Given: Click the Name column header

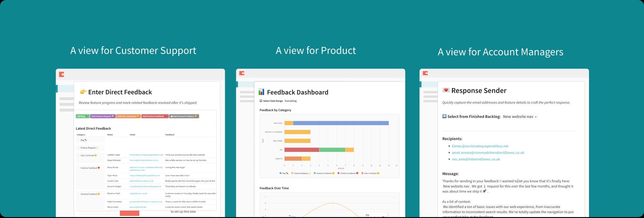Looking at the screenshot, I should [x=110, y=135].
